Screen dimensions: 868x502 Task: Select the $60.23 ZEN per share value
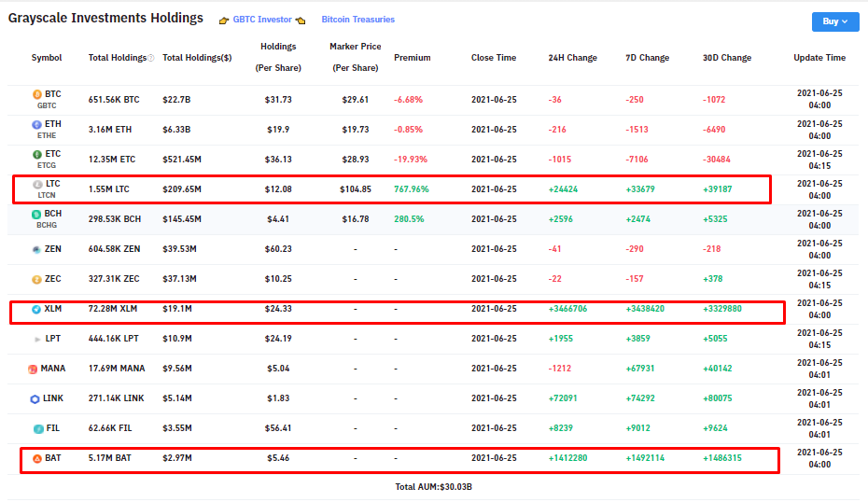pyautogui.click(x=278, y=249)
